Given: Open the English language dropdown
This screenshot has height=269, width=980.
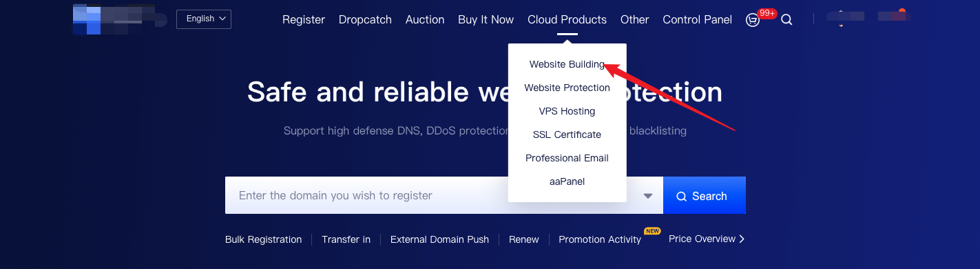Looking at the screenshot, I should pos(204,19).
